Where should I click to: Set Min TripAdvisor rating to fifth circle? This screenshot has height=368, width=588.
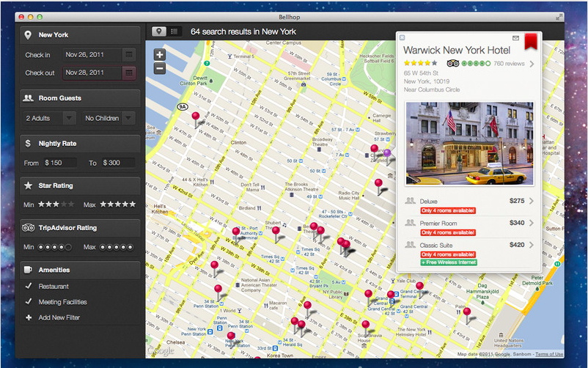click(68, 247)
